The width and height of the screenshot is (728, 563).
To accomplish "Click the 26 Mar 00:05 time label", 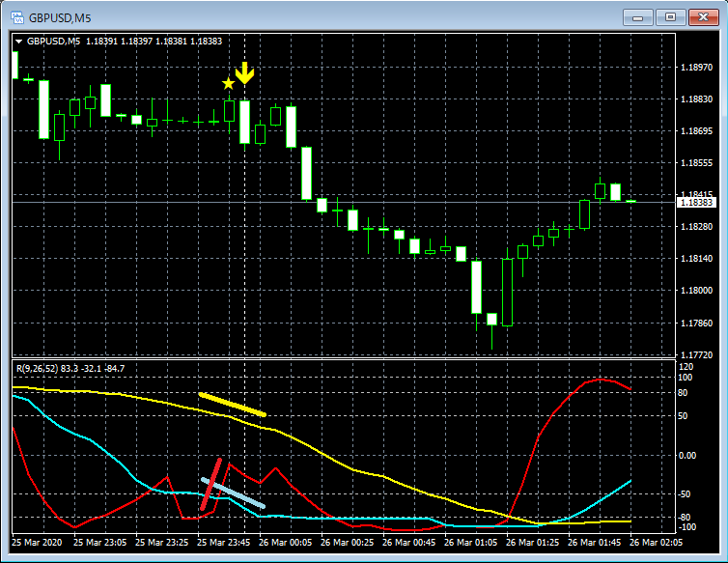I will pyautogui.click(x=285, y=543).
